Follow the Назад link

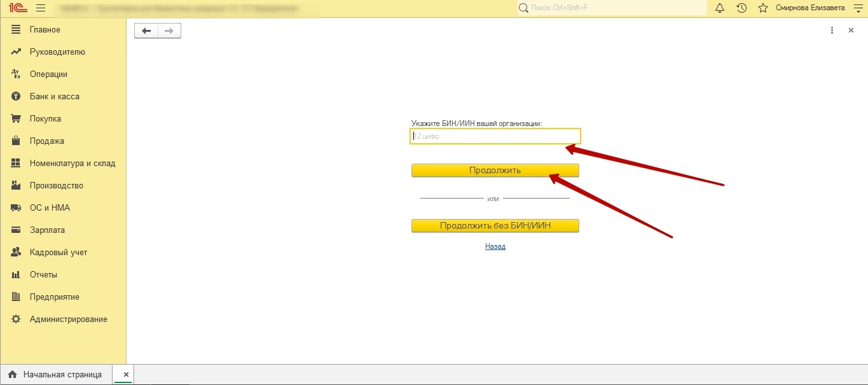[495, 246]
